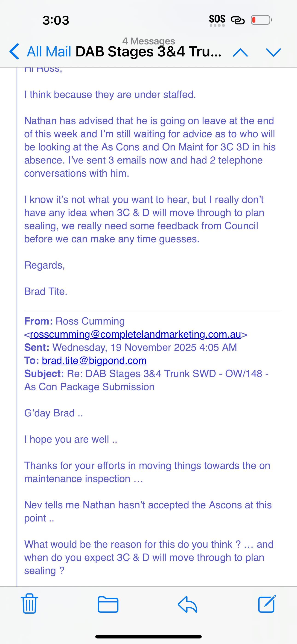
Task: Tap the Sent date Wednesday, 19 November 2025
Action: [x=145, y=348]
